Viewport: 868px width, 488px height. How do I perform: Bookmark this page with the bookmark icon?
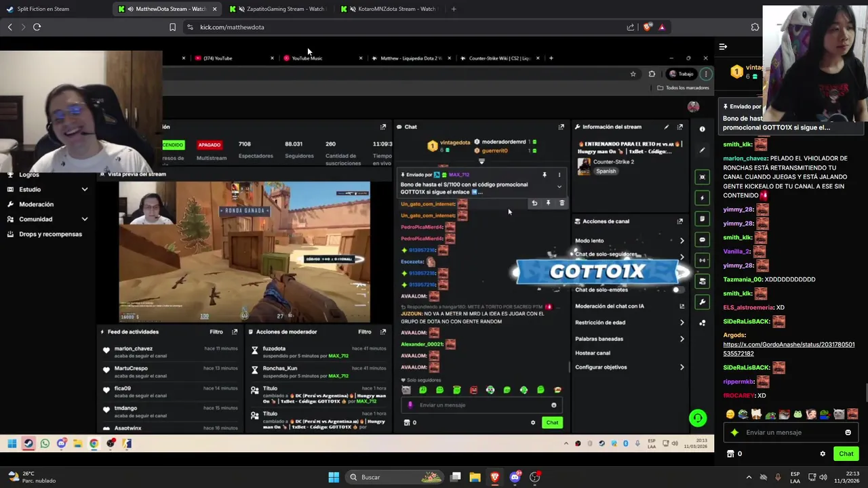click(172, 27)
